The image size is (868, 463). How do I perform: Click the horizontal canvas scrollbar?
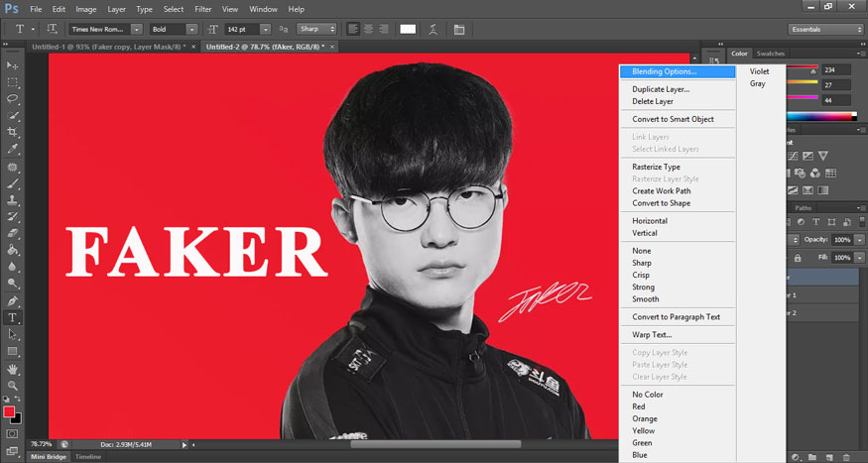coord(435,444)
